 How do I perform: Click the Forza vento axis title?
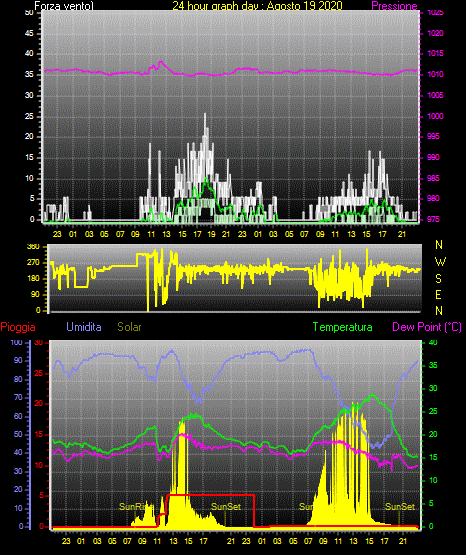tap(64, 6)
